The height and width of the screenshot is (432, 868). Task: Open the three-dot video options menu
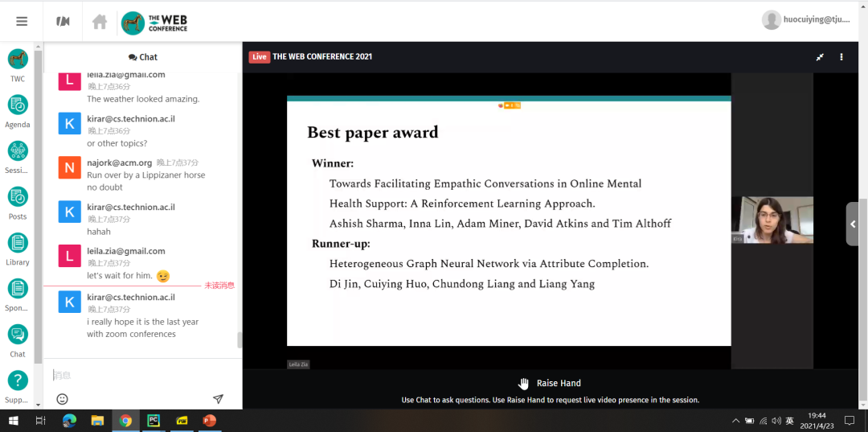(x=841, y=57)
